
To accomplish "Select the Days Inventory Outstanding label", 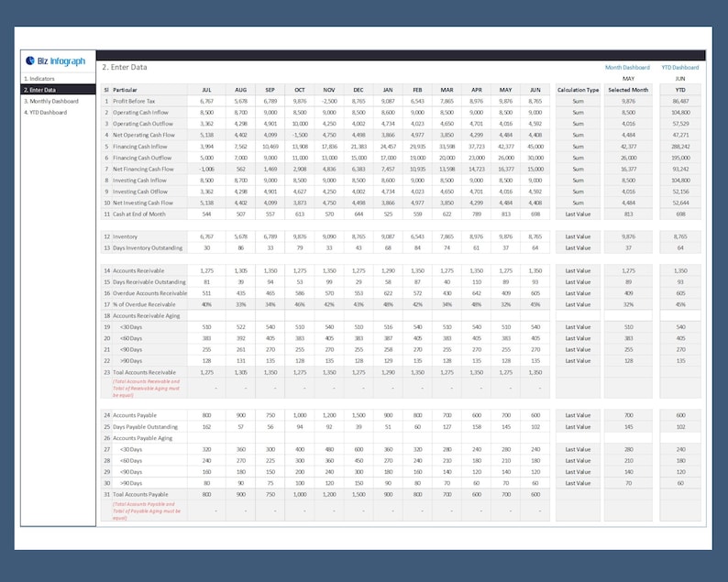I will tap(148, 247).
